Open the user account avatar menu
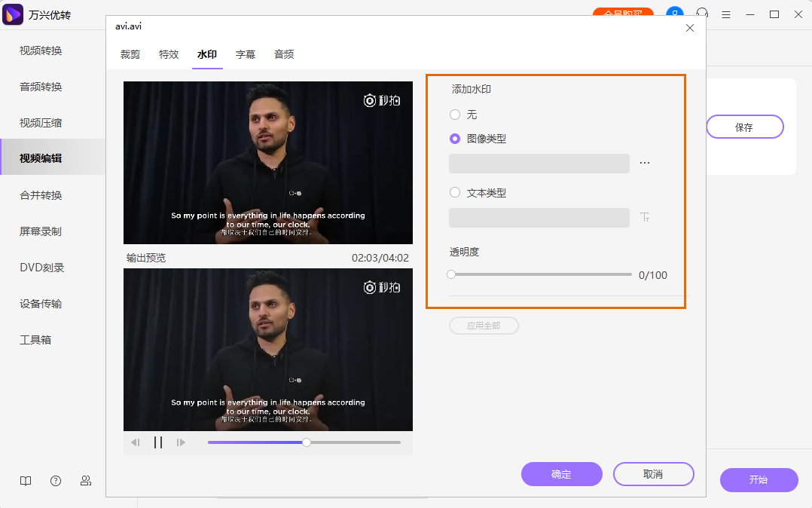The width and height of the screenshot is (812, 508). point(674,14)
